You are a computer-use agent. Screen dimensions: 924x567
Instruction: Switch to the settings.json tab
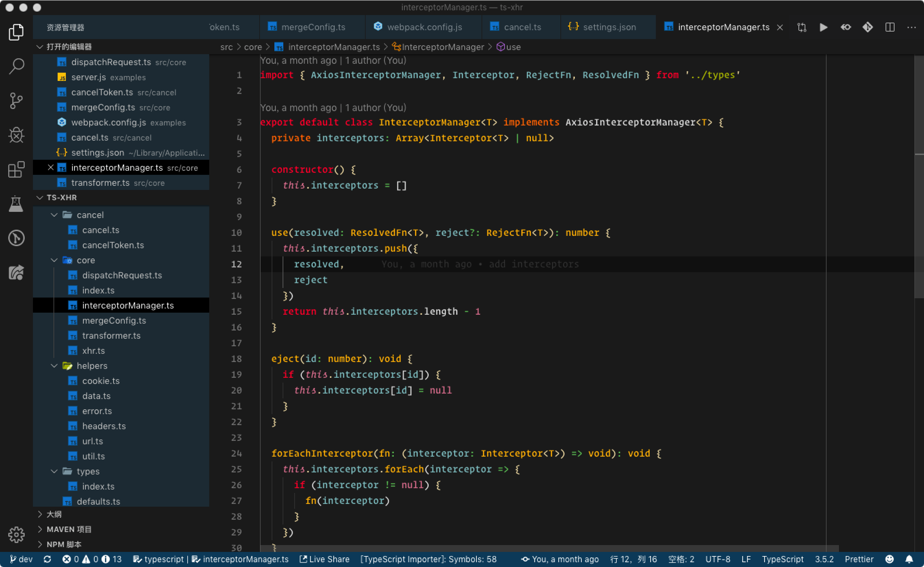click(x=609, y=27)
